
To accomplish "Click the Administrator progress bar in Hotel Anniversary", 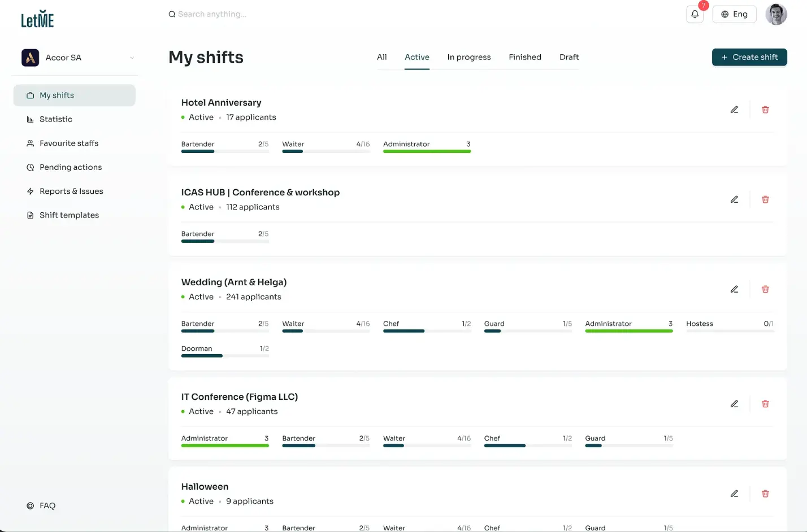I will click(427, 151).
